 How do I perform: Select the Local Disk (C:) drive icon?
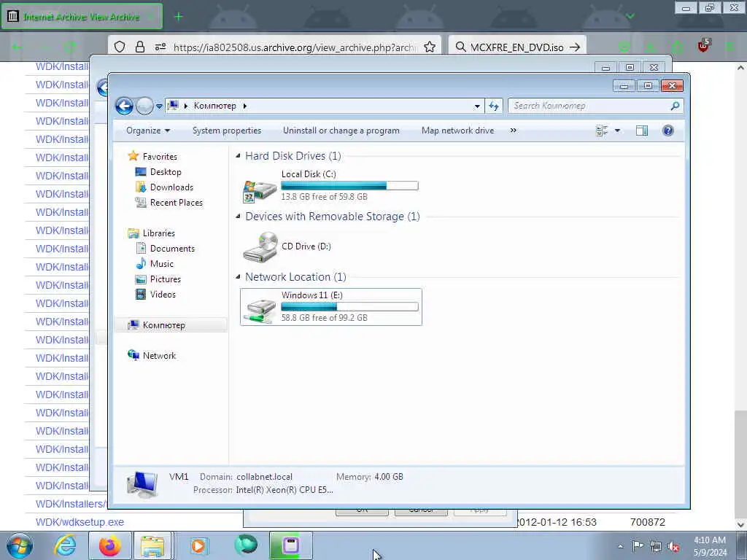[x=260, y=190]
